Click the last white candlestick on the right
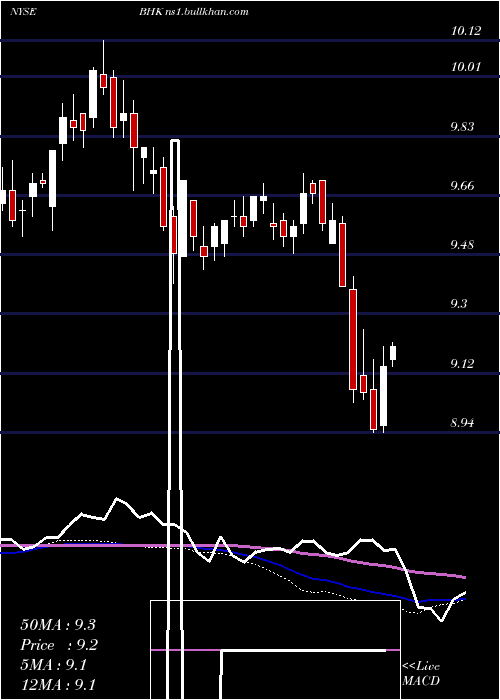This screenshot has height=700, width=500. [393, 353]
